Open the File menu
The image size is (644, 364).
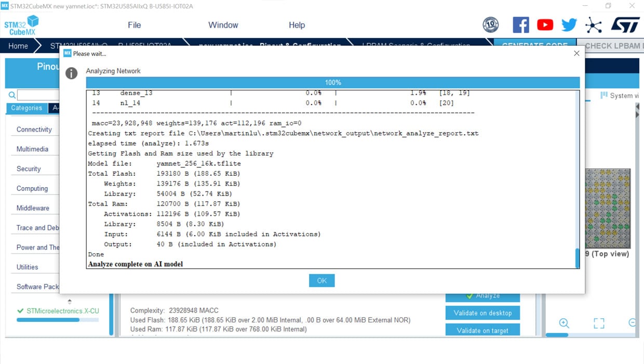[134, 25]
